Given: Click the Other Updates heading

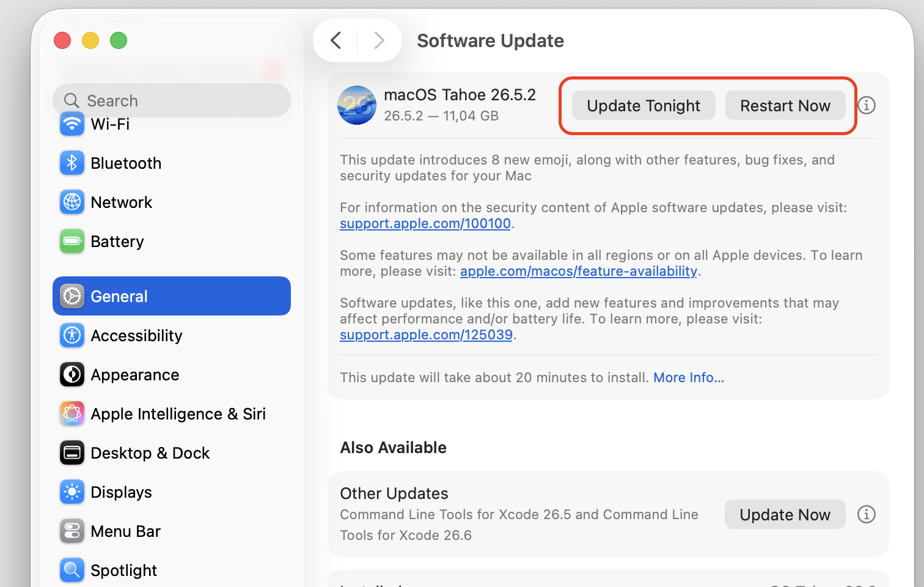Looking at the screenshot, I should pos(394,493).
